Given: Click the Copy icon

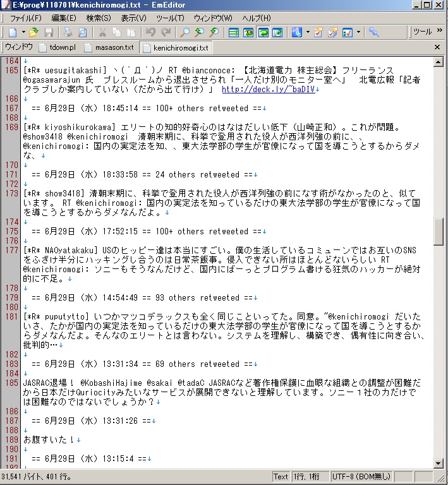Looking at the screenshot, I should (117, 32).
